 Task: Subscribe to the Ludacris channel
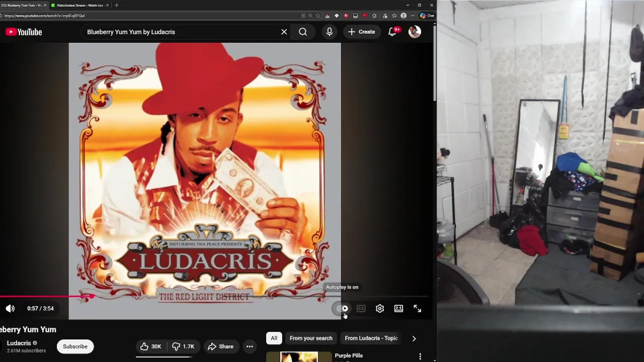click(x=75, y=346)
